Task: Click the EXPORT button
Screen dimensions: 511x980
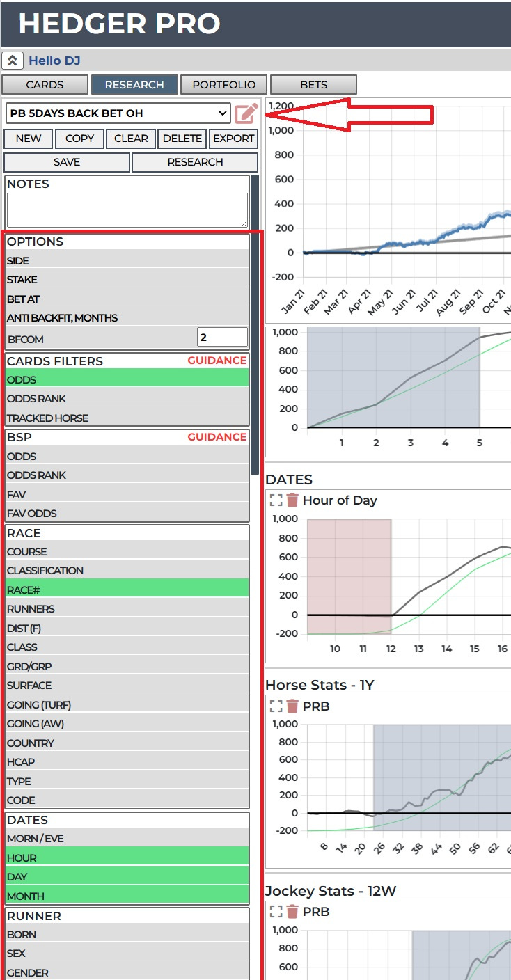Action: [234, 139]
